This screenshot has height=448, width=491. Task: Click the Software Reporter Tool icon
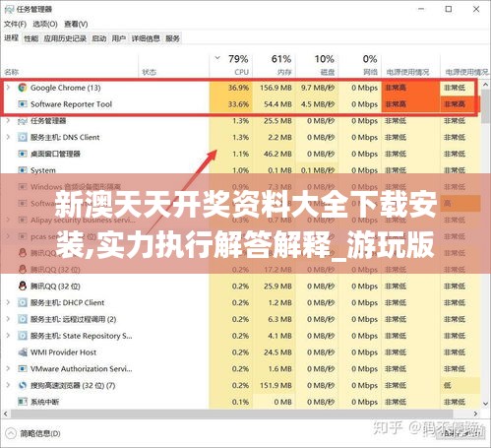[x=23, y=104]
